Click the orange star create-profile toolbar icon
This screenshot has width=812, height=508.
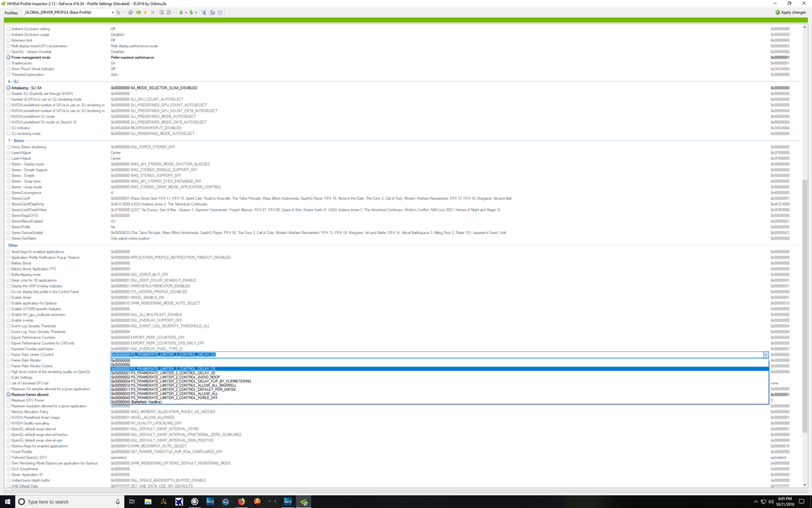pos(145,12)
